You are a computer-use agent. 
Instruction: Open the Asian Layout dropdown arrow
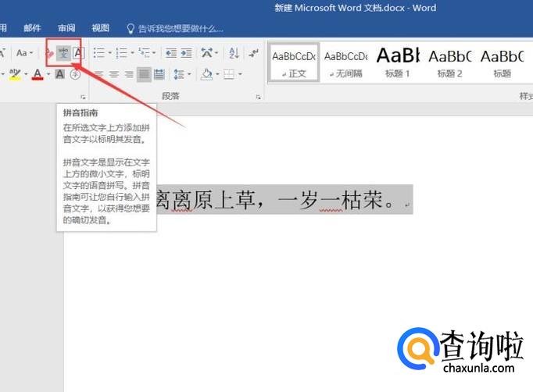coord(216,53)
